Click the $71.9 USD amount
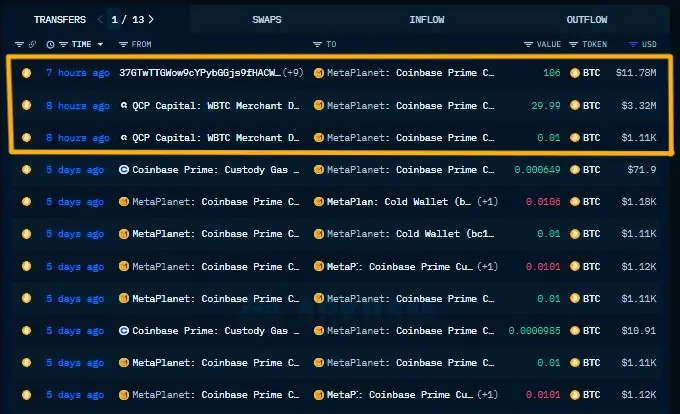The image size is (680, 414). 641,170
